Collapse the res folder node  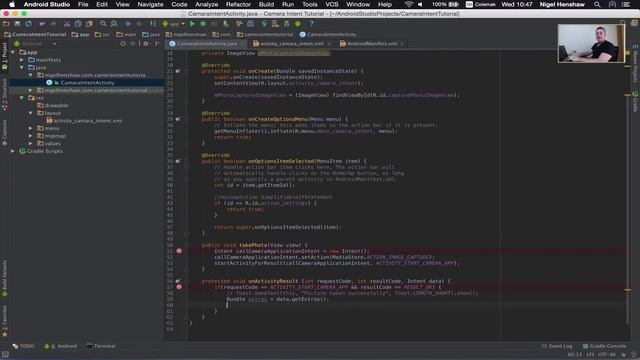point(22,98)
